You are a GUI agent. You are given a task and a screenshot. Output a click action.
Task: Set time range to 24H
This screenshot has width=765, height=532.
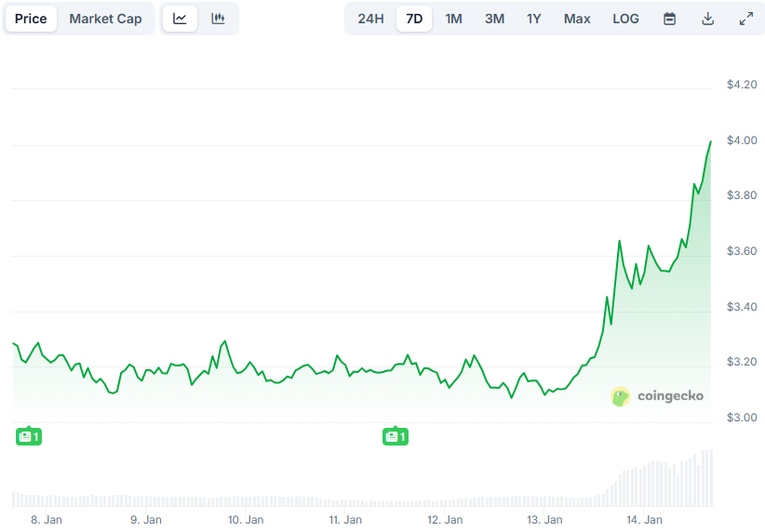click(x=370, y=19)
